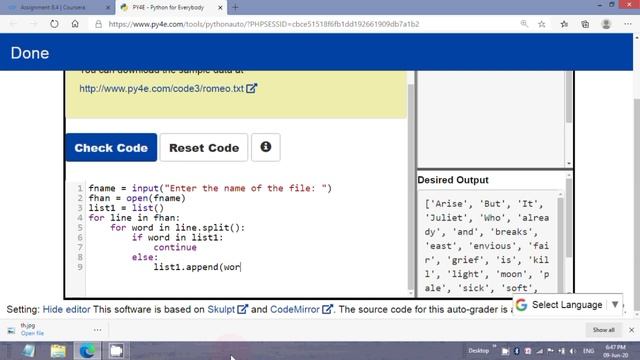640x360 pixels.
Task: Close the downloads bar
Action: pos(631,330)
